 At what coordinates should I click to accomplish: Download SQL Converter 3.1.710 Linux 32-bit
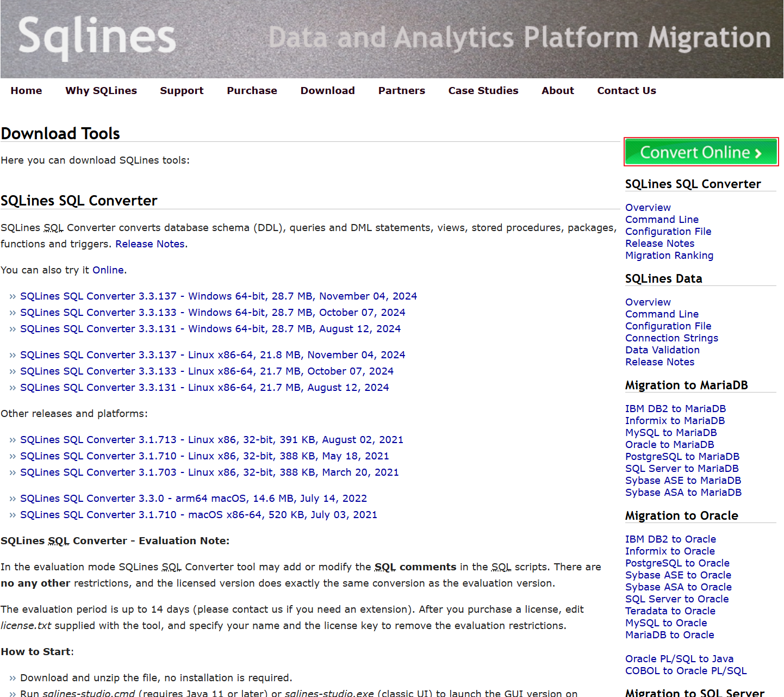click(x=204, y=456)
